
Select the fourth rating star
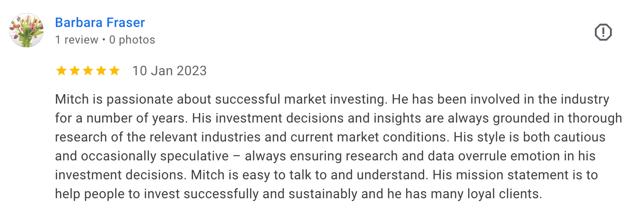coord(101,71)
